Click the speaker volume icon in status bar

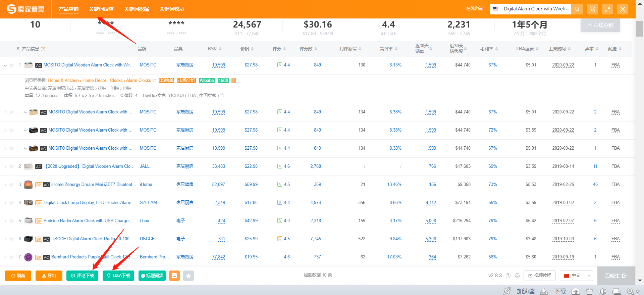pyautogui.click(x=602, y=291)
